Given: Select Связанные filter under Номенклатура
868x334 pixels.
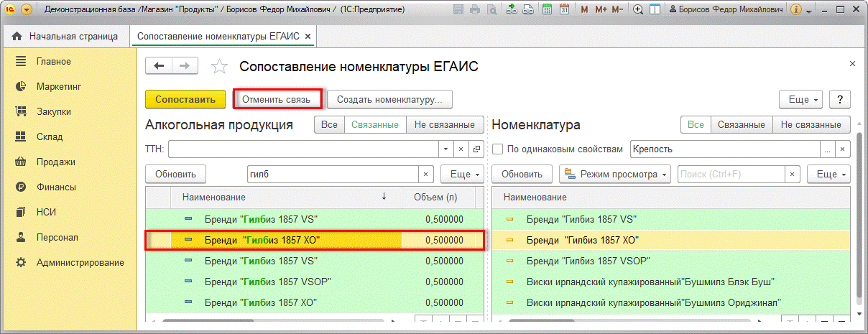Looking at the screenshot, I should 742,124.
